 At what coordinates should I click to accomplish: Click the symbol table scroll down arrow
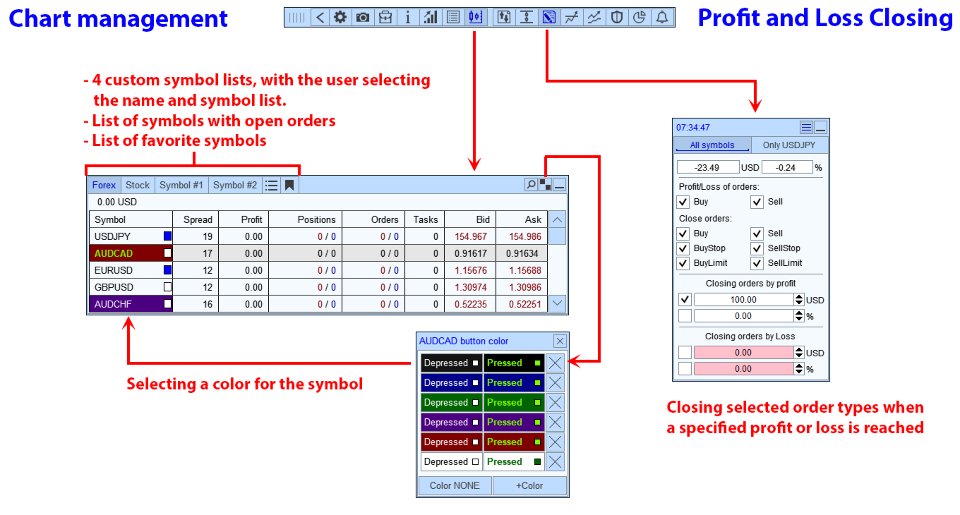click(x=557, y=303)
